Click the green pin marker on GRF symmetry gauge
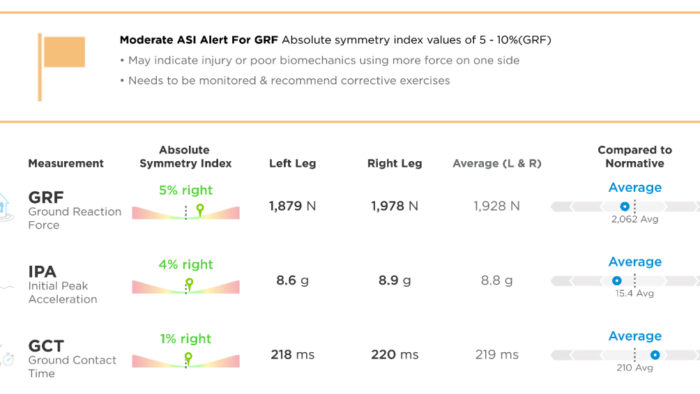This screenshot has height=394, width=700. [200, 210]
